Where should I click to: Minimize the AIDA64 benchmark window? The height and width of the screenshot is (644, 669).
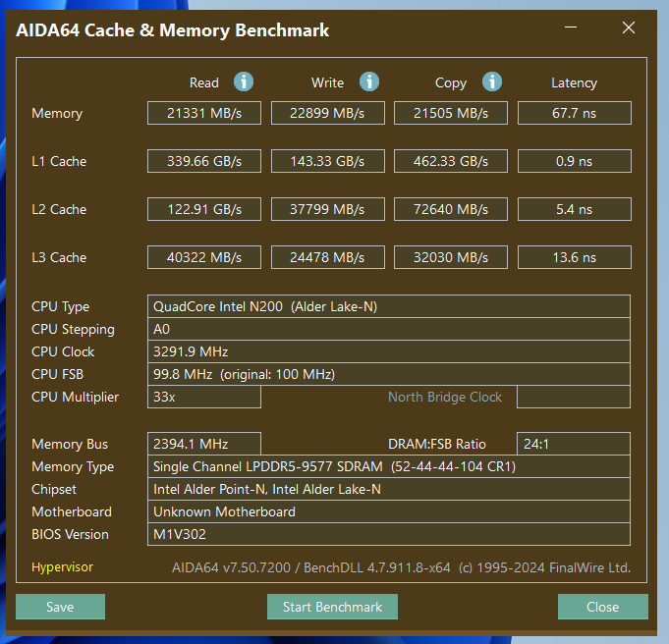pyautogui.click(x=571, y=27)
